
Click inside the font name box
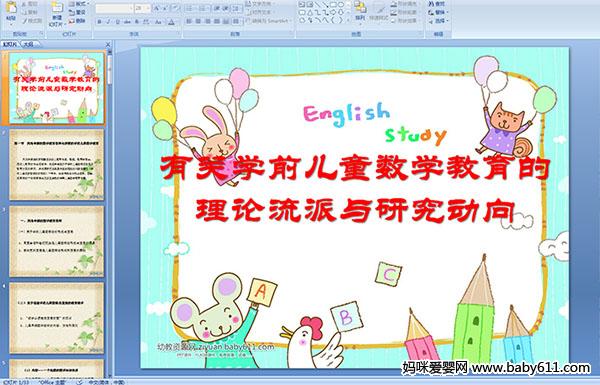(x=113, y=8)
